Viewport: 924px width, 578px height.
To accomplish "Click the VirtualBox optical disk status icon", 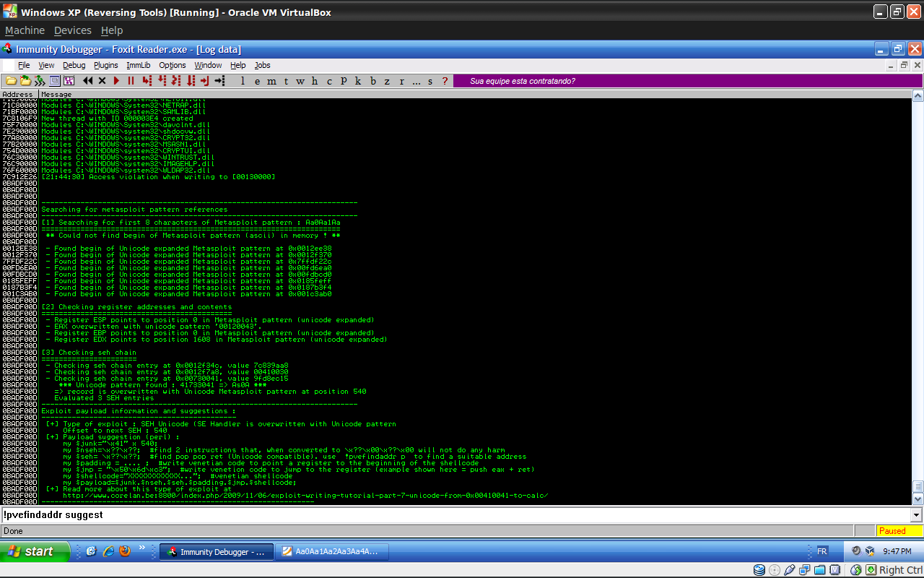I will pyautogui.click(x=775, y=570).
